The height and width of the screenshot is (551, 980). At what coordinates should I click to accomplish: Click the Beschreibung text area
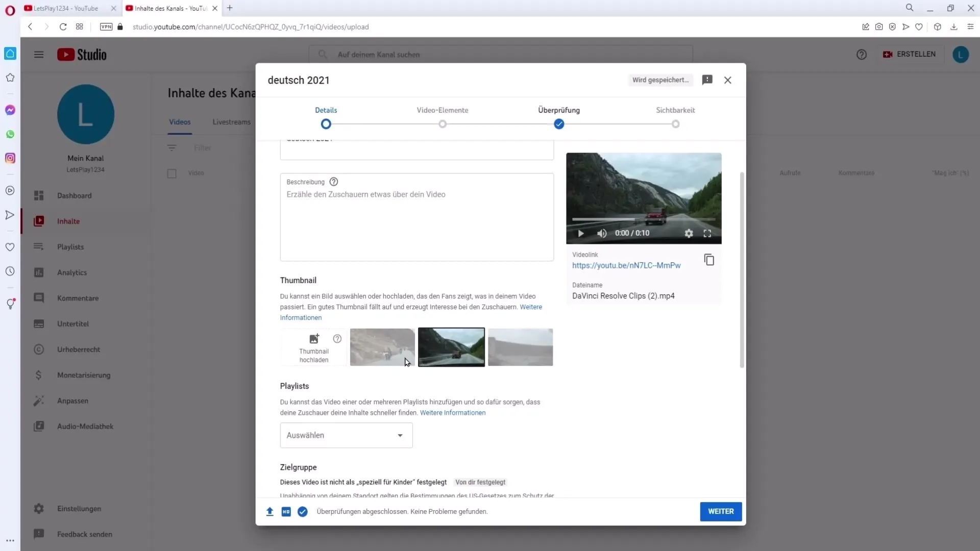point(416,217)
